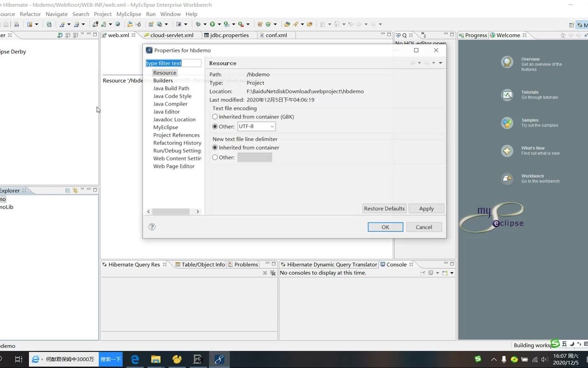Image resolution: width=588 pixels, height=368 pixels.
Task: Click Link with Editor icon in Explorer panel
Action: coord(75,190)
